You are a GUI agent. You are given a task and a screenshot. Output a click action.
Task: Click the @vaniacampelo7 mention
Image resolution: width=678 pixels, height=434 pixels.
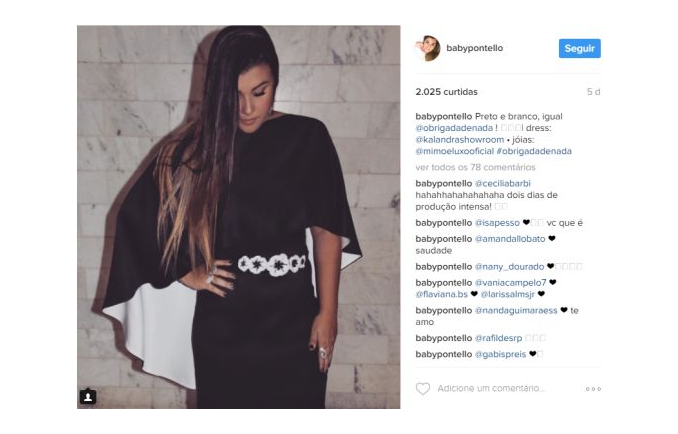click(510, 283)
